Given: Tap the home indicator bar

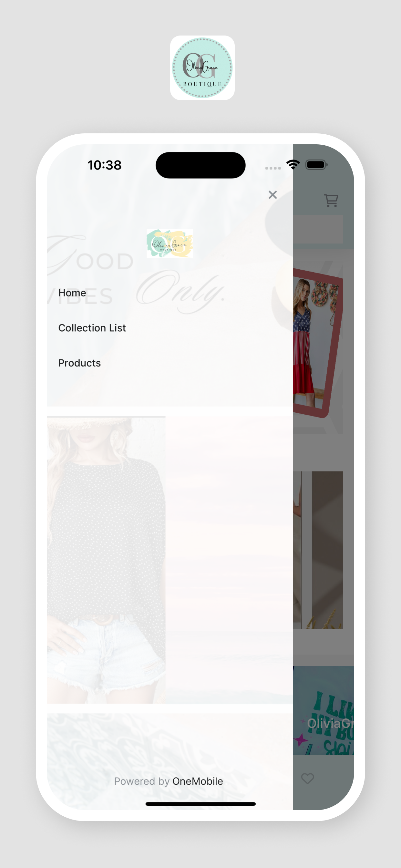Looking at the screenshot, I should click(x=200, y=804).
